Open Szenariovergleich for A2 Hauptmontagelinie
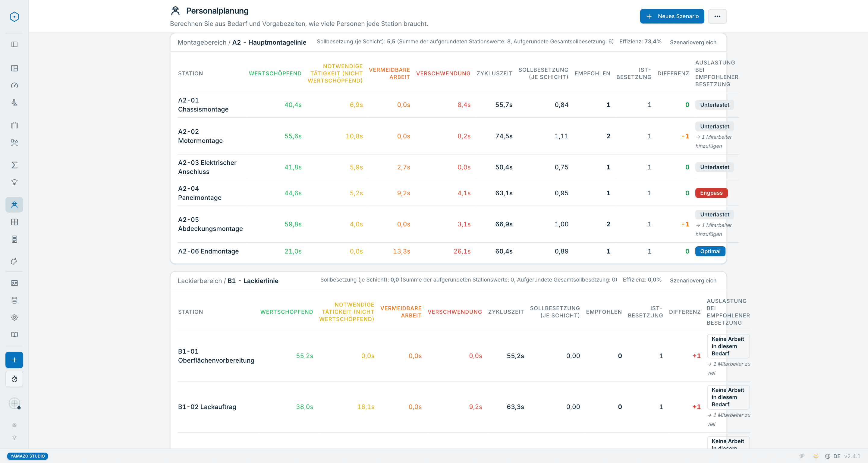Viewport: 868px width, 463px height. point(693,42)
